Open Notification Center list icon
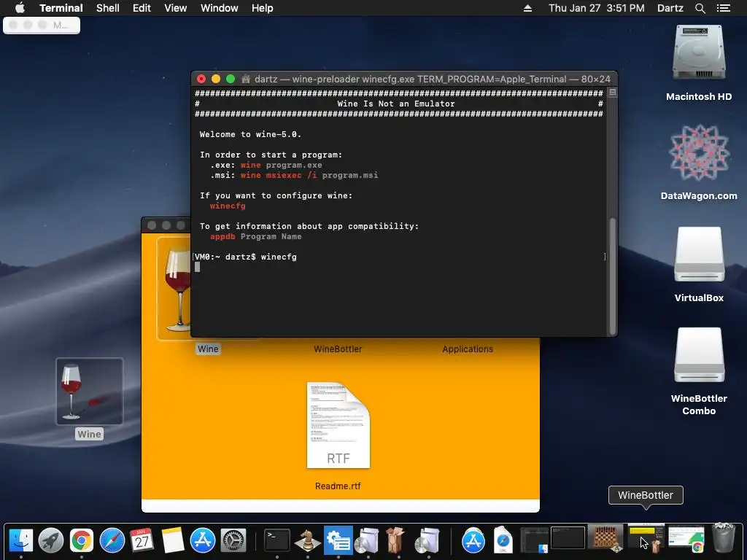The image size is (747, 560). click(724, 8)
